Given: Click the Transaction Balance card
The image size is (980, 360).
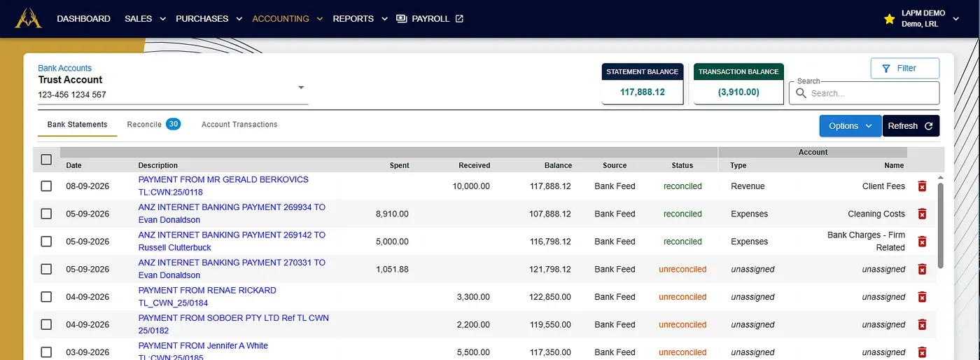Looking at the screenshot, I should [x=738, y=84].
